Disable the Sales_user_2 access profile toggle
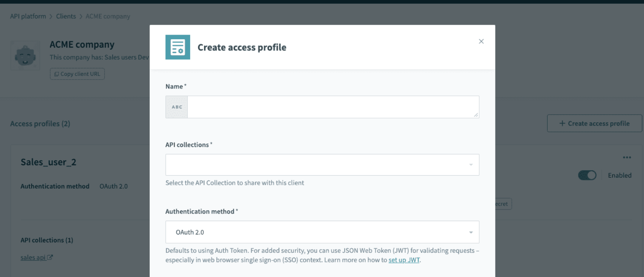The height and width of the screenshot is (277, 644). (587, 175)
